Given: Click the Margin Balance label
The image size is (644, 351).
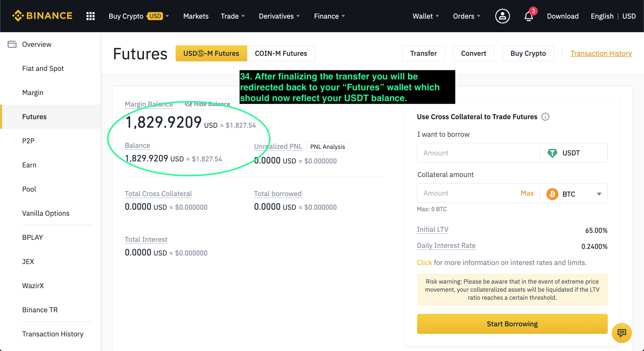Looking at the screenshot, I should [149, 104].
